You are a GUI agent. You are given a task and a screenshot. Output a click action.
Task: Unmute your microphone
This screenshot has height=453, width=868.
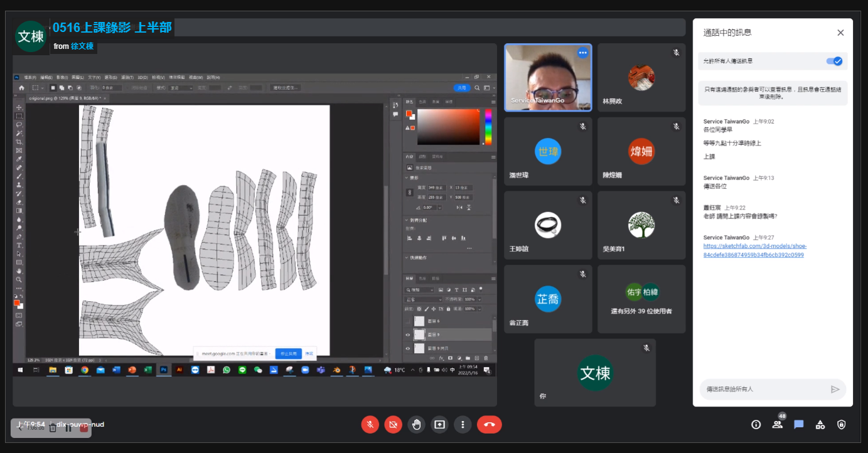[x=370, y=425]
